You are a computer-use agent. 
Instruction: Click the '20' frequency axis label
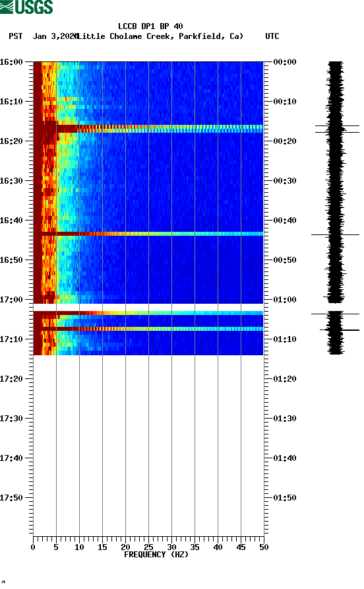pyautogui.click(x=125, y=547)
